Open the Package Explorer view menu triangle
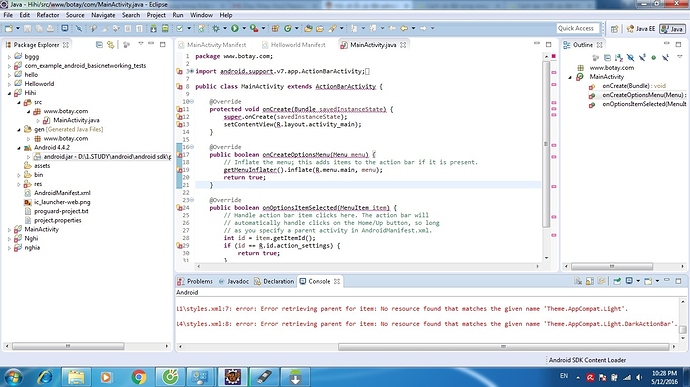Image resolution: width=690 pixels, height=387 pixels. (140, 44)
